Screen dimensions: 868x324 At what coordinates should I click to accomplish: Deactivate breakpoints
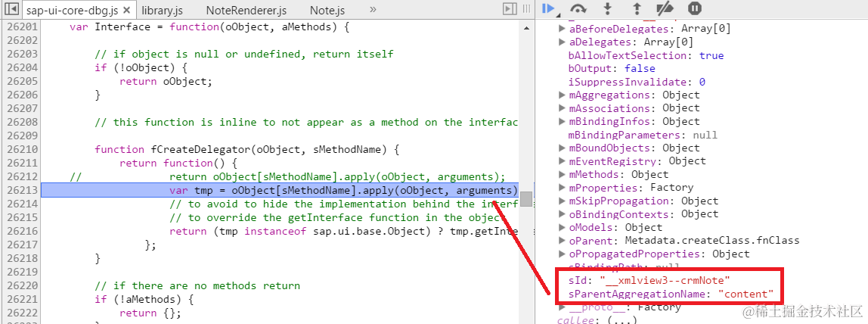pyautogui.click(x=665, y=8)
